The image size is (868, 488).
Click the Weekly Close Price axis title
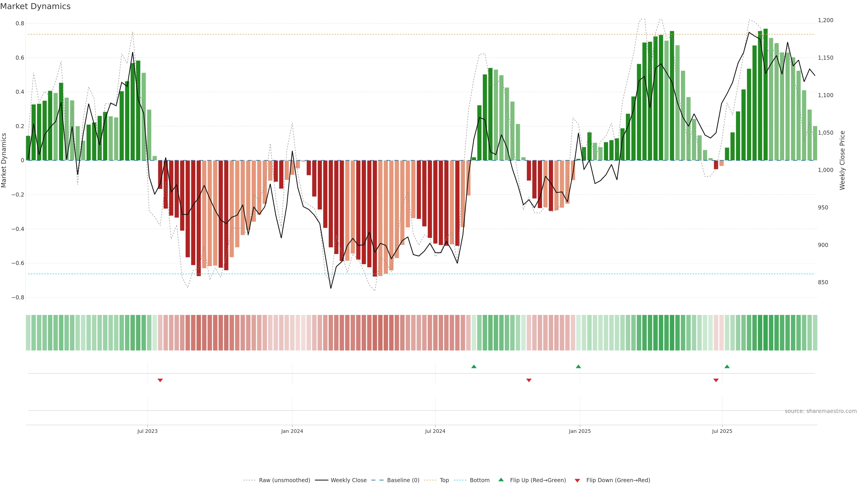842,160
